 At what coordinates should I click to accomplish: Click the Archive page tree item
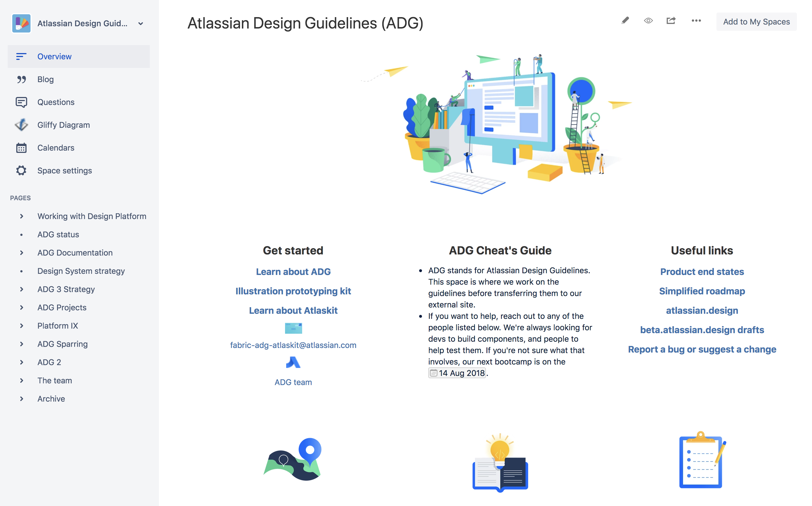[51, 398]
